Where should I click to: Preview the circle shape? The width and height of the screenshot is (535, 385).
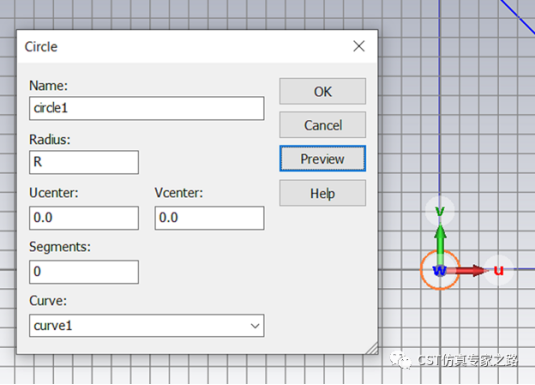pyautogui.click(x=322, y=159)
